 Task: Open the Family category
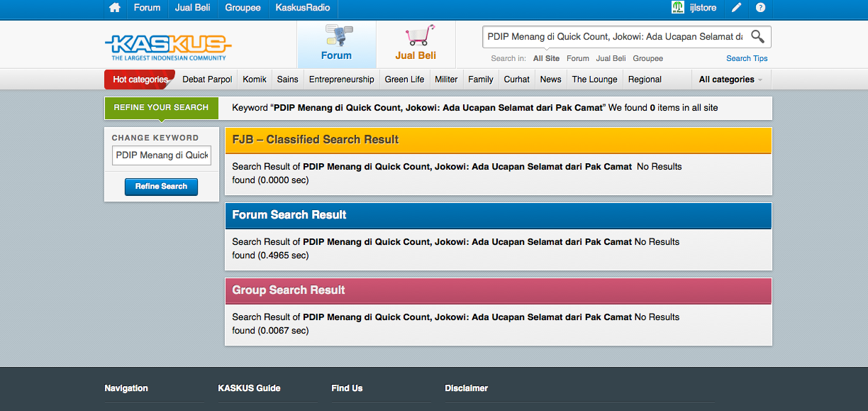[481, 80]
